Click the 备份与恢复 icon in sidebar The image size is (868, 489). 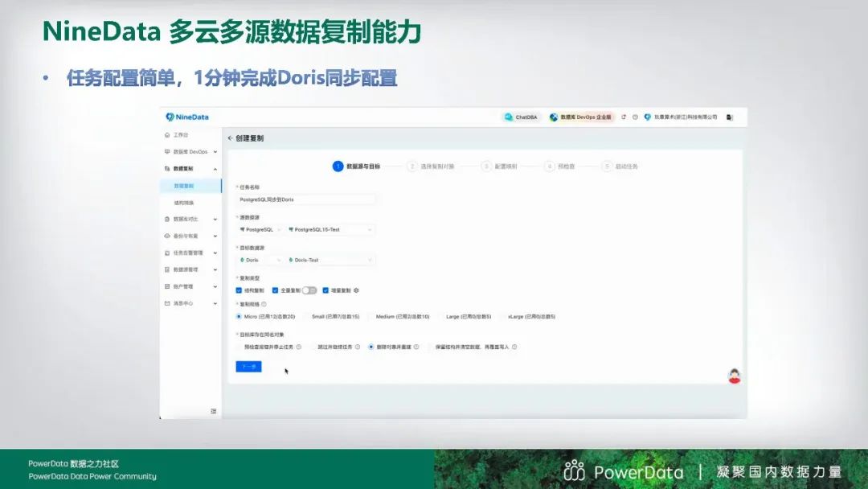click(167, 236)
